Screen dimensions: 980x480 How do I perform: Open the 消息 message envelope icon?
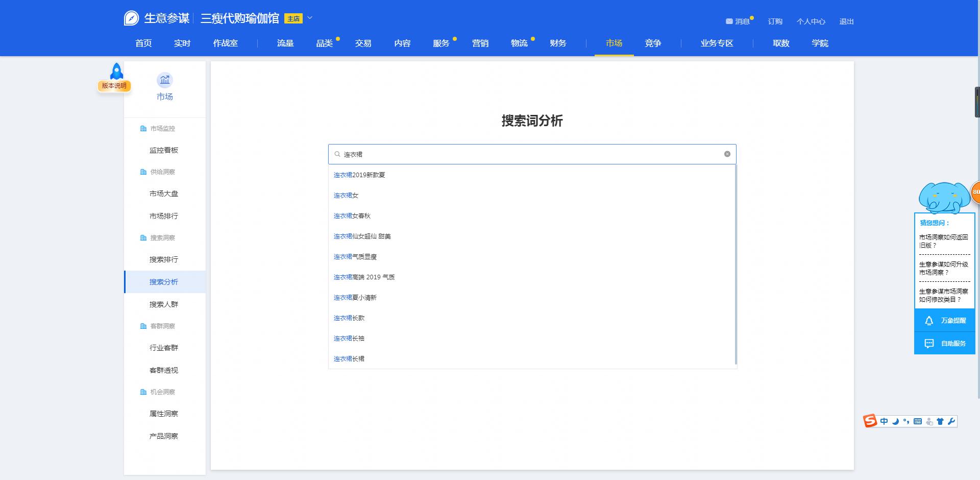pos(729,21)
